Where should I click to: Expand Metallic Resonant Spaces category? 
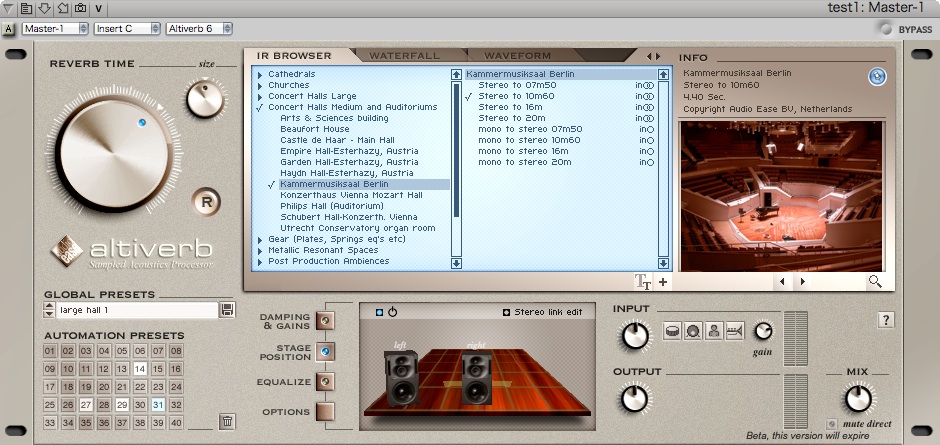pos(260,250)
